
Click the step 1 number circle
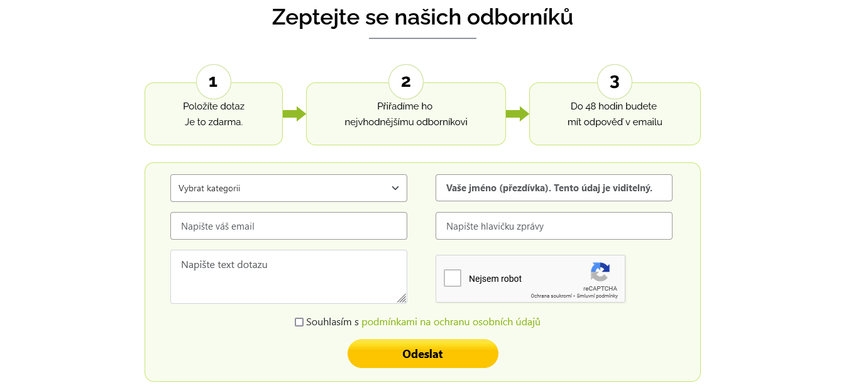214,82
